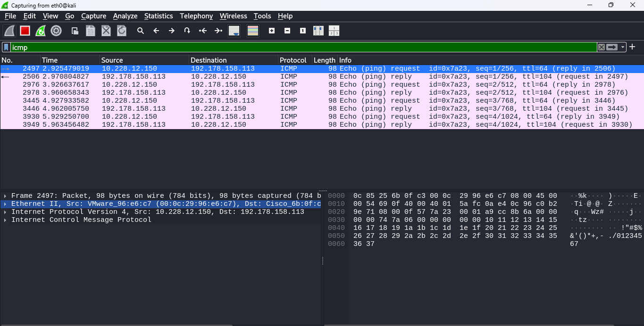
Task: Restart the current capture with the green fin icon
Action: 41,31
